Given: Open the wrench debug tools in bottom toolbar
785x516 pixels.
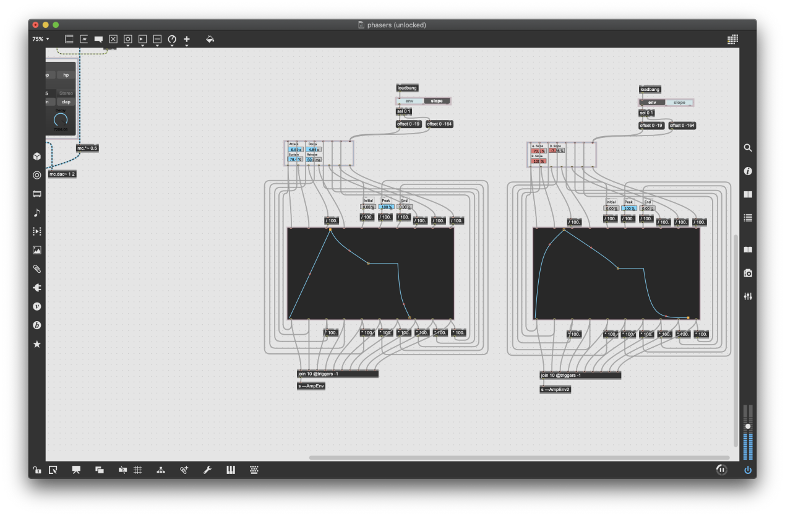Looking at the screenshot, I should (x=206, y=469).
